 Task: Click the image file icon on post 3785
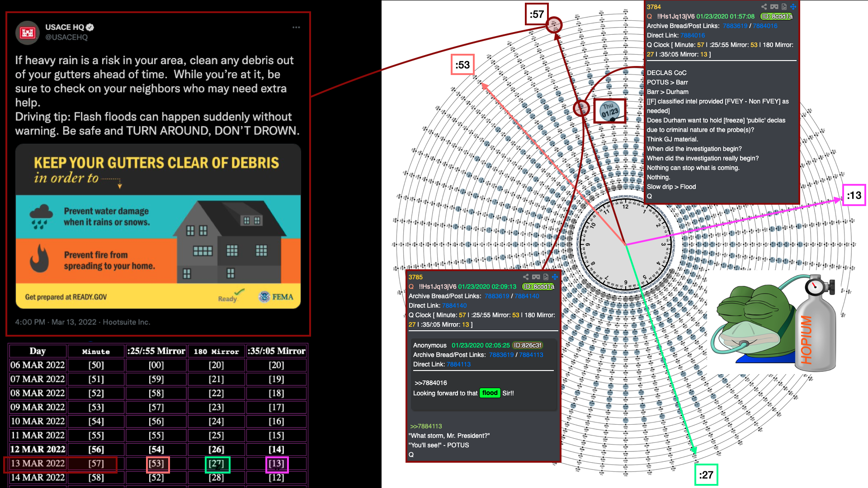(x=546, y=277)
